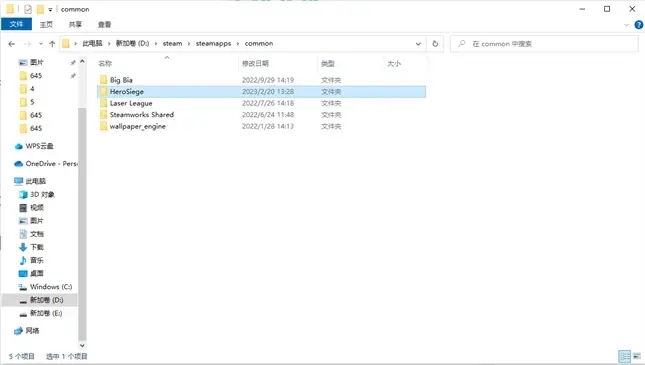The height and width of the screenshot is (365, 645).
Task: Click the Back navigation arrow
Action: (x=12, y=44)
